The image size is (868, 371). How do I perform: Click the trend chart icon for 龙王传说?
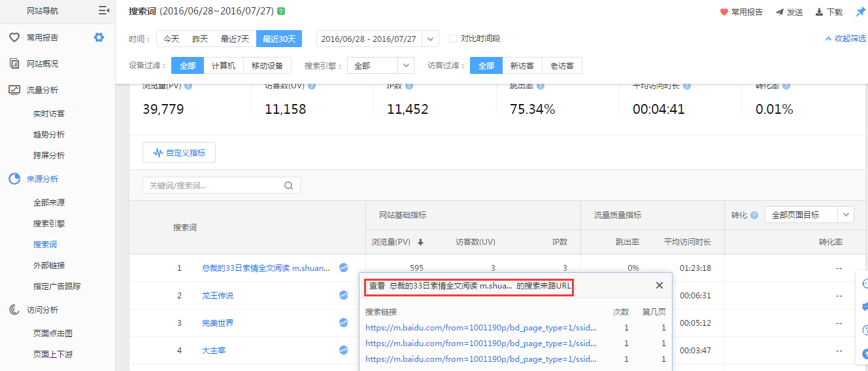point(343,295)
